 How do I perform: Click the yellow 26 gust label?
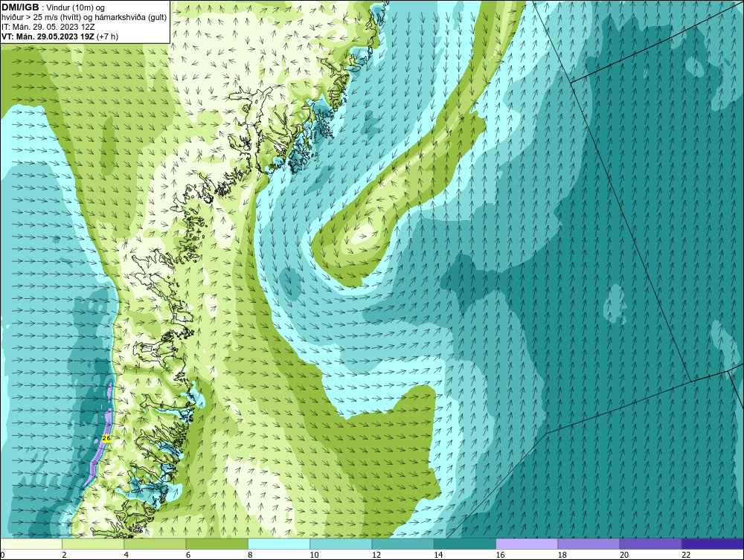[x=106, y=439]
